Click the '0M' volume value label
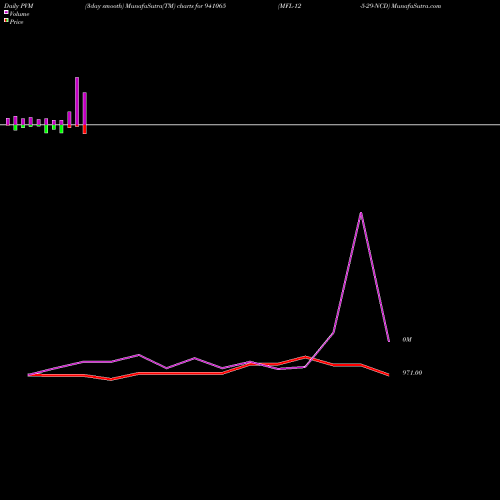Image resolution: width=500 pixels, height=500 pixels. 407,339
